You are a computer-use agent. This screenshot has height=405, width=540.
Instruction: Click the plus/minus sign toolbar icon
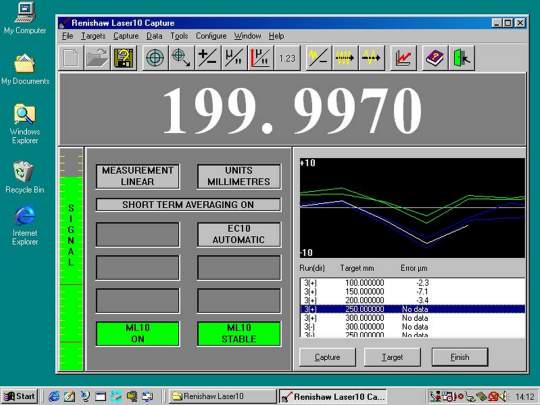click(x=208, y=58)
